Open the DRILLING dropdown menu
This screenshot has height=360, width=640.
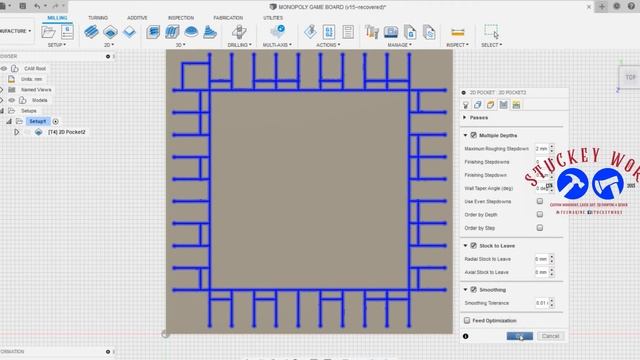coord(239,45)
